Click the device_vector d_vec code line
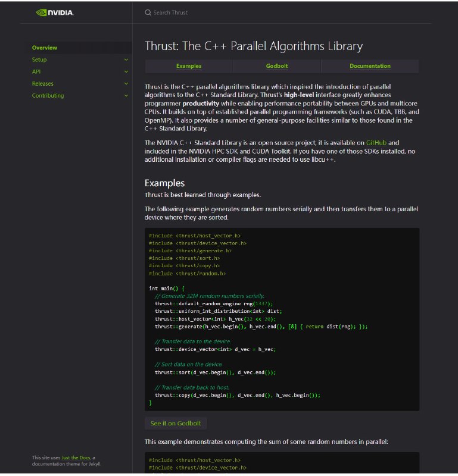Image resolution: width=458 pixels, height=476 pixels. click(215, 349)
